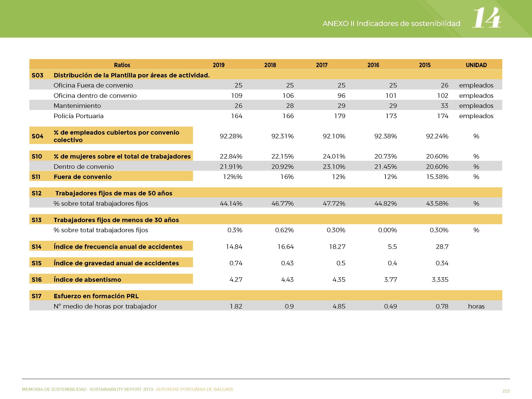Viewport: 532px width, 399px height.
Task: Click the S15 'Índice de gravedad anual de accidentes' heading
Action: point(116,263)
